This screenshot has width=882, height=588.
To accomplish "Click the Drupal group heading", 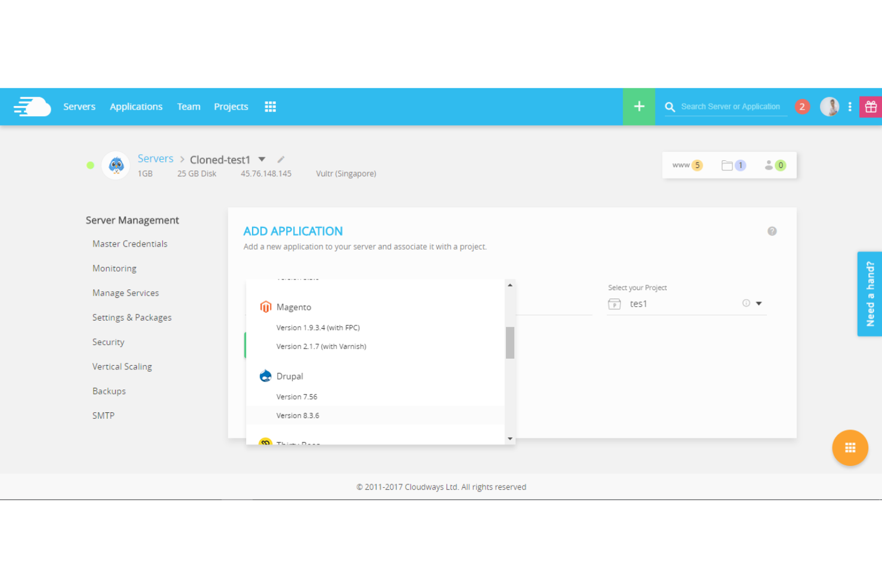I will (x=290, y=376).
